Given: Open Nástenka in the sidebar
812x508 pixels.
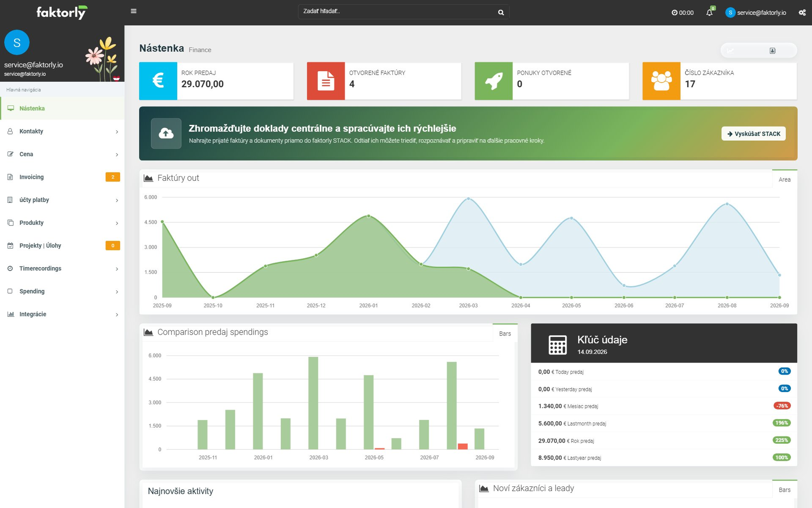Looking at the screenshot, I should click(x=62, y=108).
